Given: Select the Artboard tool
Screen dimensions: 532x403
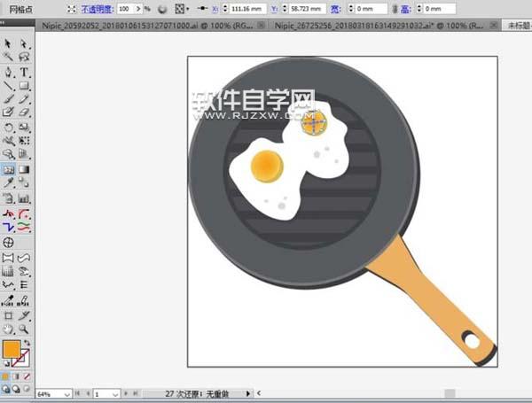Looking at the screenshot, I should click(x=8, y=316).
